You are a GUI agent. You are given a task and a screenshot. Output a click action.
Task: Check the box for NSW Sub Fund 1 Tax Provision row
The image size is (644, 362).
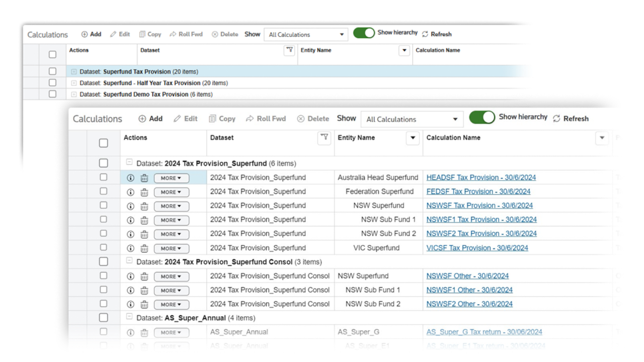(x=103, y=219)
